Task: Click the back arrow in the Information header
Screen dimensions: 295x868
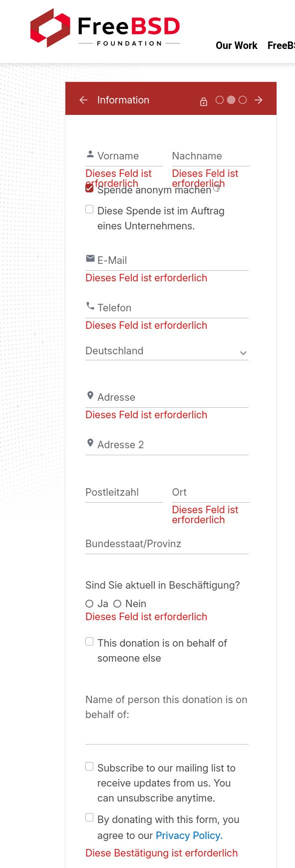Action: 83,100
